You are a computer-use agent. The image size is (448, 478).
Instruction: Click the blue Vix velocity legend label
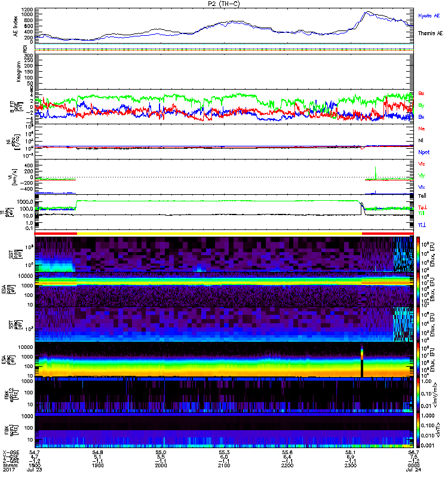pos(422,188)
